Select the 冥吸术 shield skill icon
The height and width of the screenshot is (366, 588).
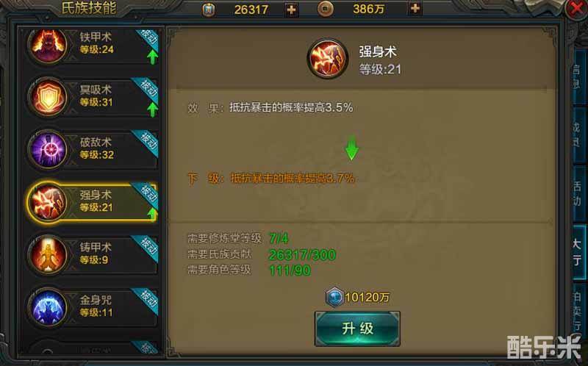tap(48, 98)
